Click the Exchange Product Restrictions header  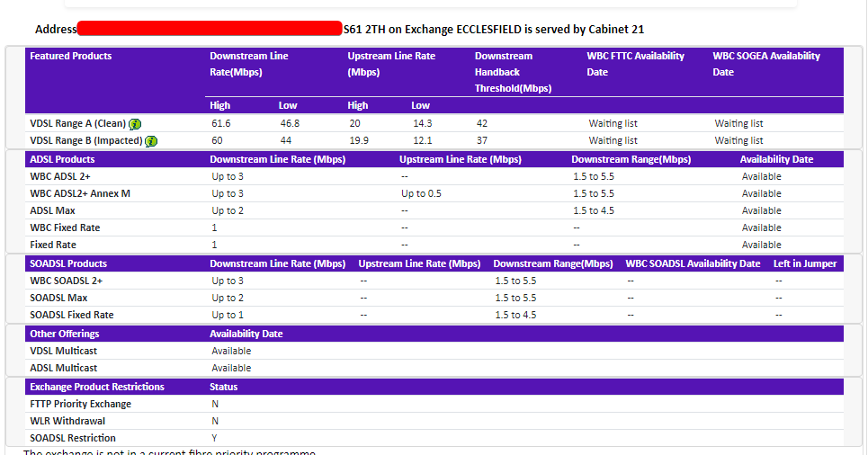pos(97,387)
